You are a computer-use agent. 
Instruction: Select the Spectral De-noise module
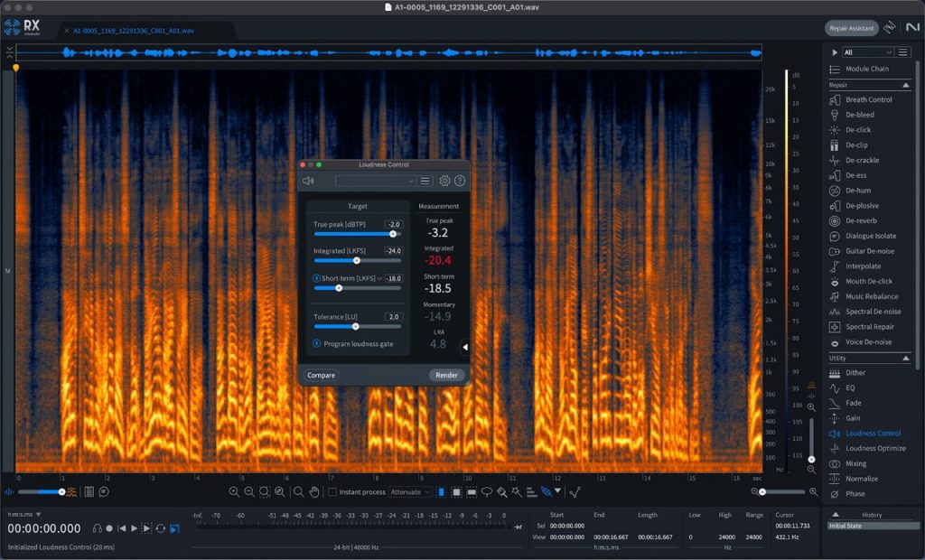pos(873,312)
